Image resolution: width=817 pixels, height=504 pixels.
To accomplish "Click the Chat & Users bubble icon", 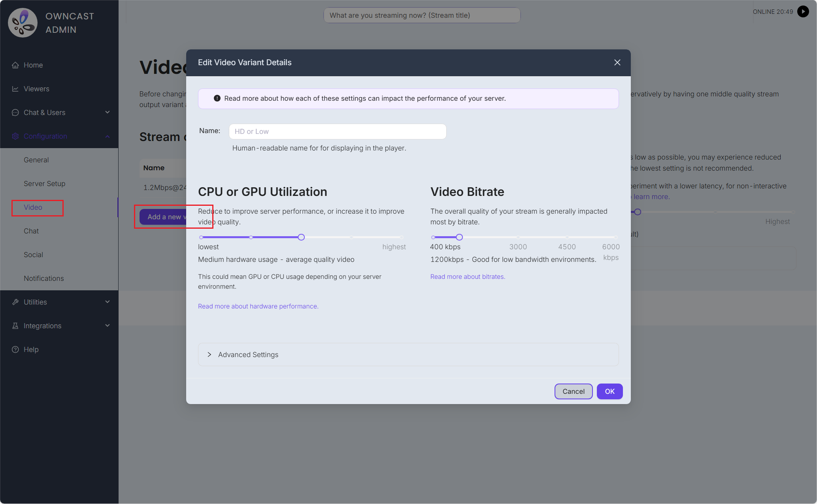I will (15, 113).
